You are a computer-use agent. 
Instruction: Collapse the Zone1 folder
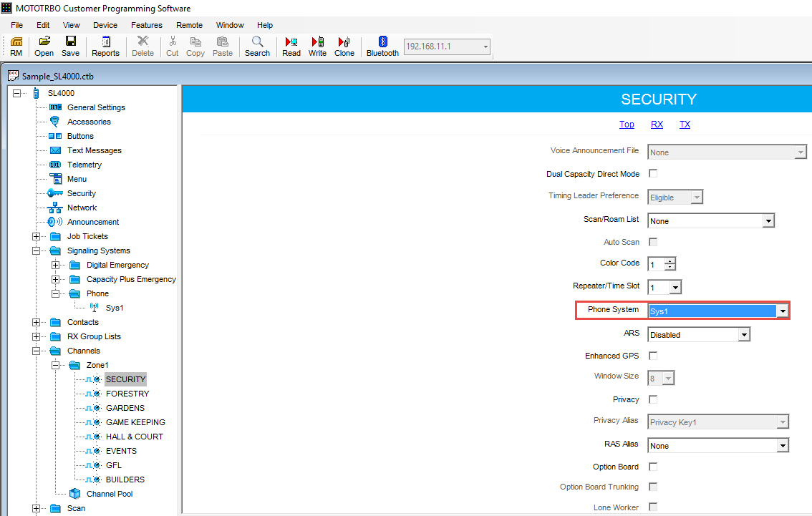pos(55,366)
